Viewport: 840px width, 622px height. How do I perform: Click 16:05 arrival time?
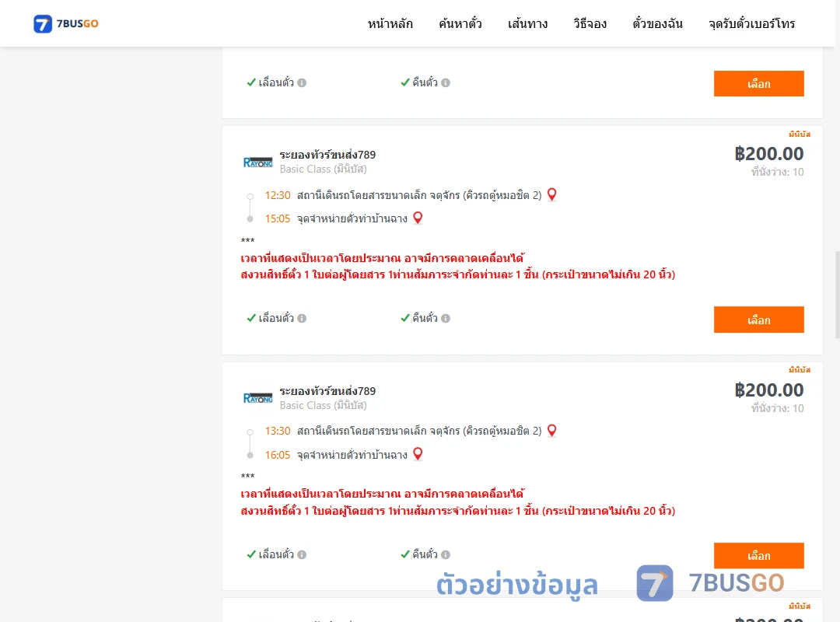tap(278, 455)
